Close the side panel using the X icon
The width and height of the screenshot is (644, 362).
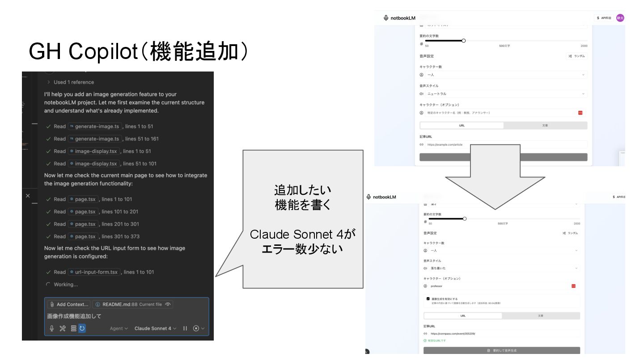(x=28, y=196)
